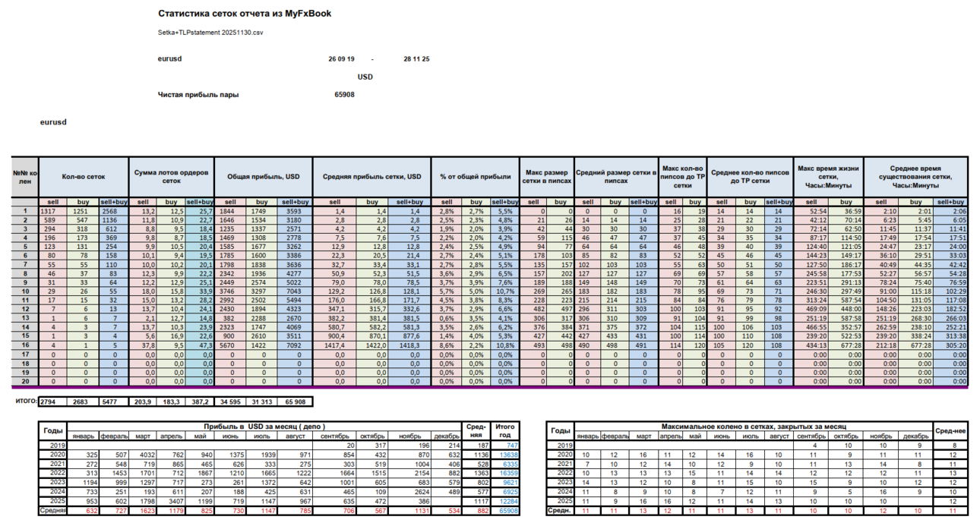Select the totals cell 2794
The image size is (980, 526).
(x=53, y=401)
